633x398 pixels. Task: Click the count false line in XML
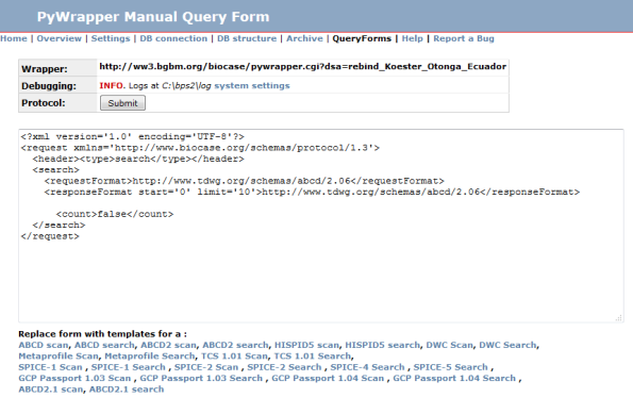[x=115, y=214]
